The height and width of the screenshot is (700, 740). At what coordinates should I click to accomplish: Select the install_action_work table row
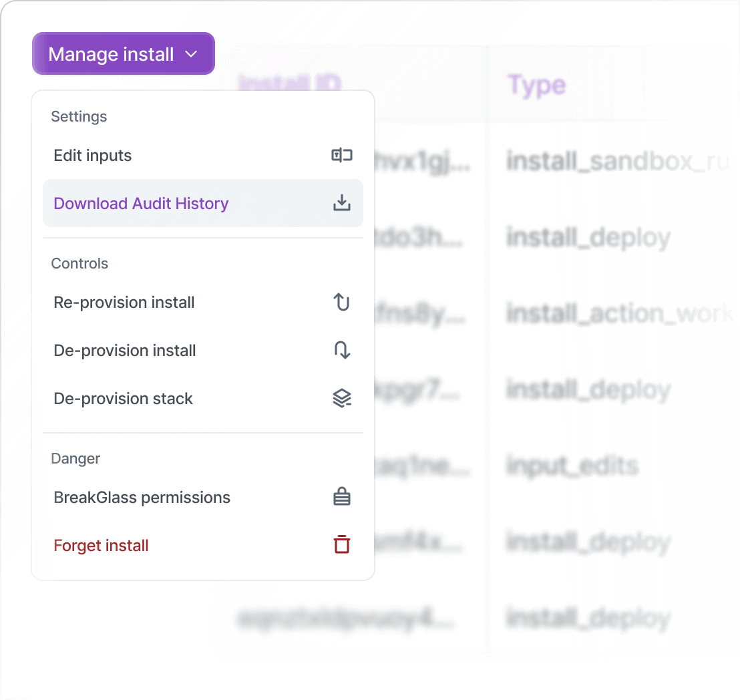pos(619,314)
